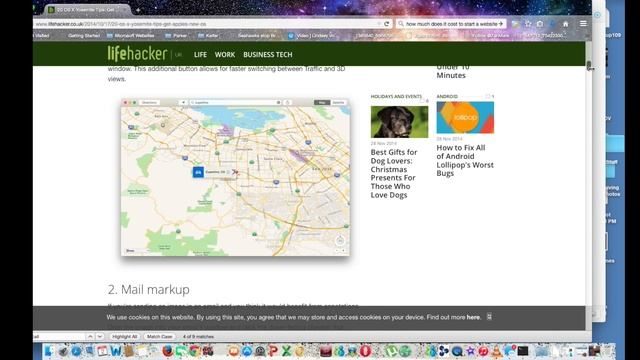Open a new tab with the plus button
This screenshot has height=360, width=640.
[138, 9]
